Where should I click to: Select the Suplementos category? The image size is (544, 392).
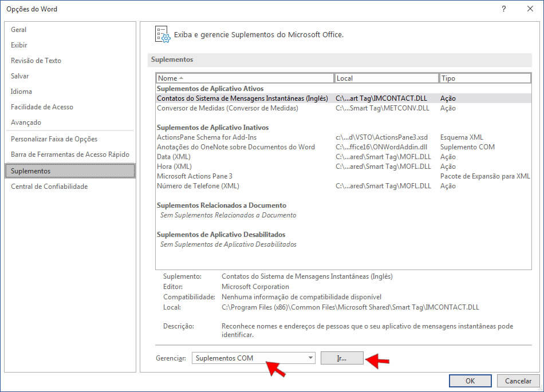tap(70, 171)
